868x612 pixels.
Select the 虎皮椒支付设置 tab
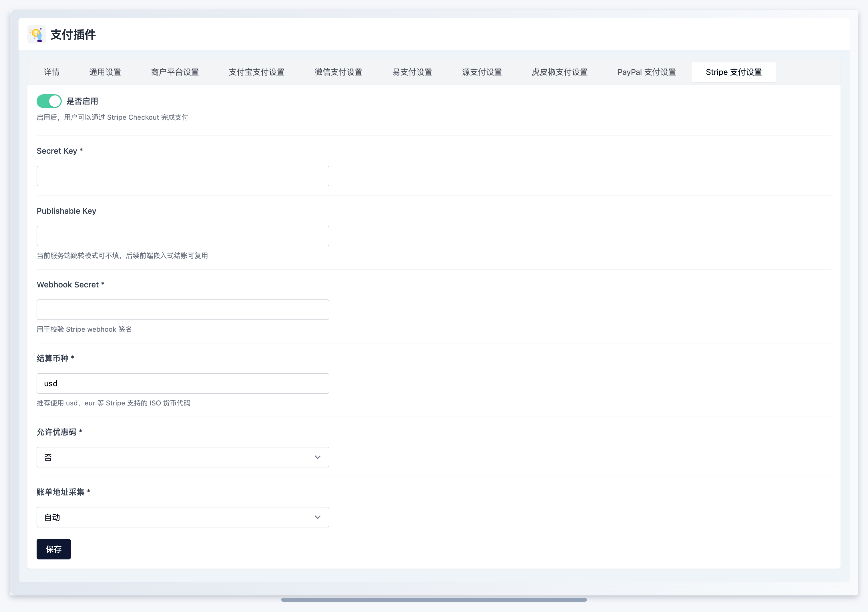[560, 72]
